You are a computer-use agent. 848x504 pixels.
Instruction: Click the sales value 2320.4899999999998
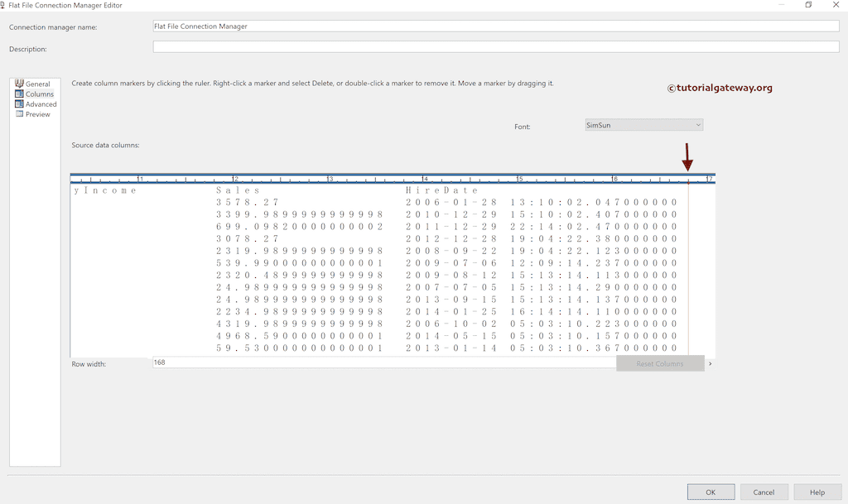[x=300, y=275]
